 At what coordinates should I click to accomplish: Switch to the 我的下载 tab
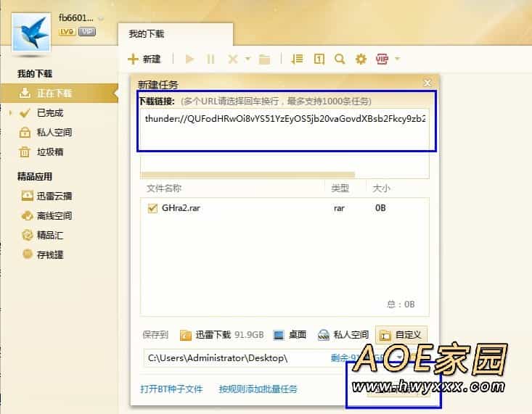147,34
